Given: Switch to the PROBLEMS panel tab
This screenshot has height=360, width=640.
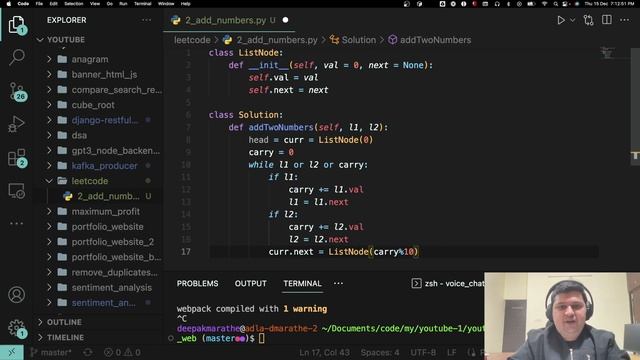Looking at the screenshot, I should pos(198,283).
